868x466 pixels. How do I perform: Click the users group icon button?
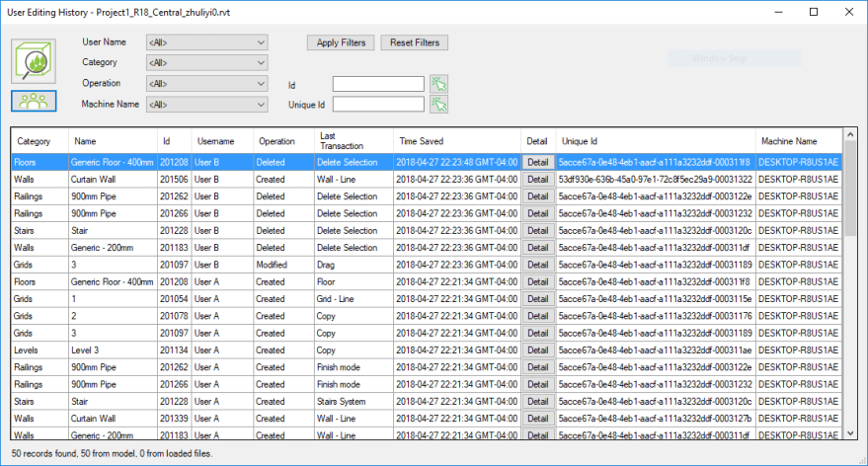[34, 101]
